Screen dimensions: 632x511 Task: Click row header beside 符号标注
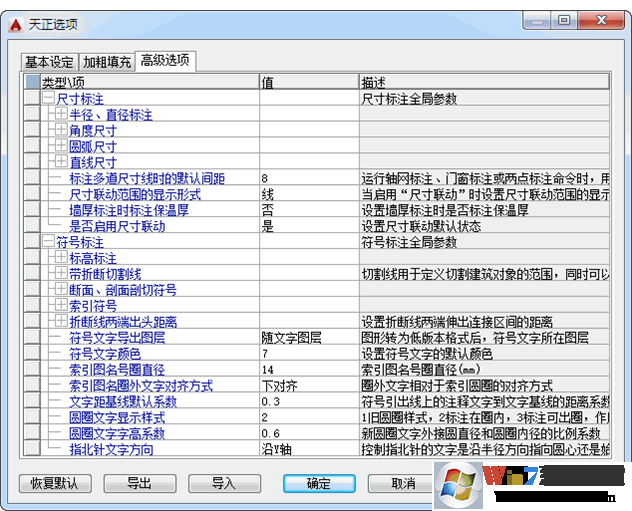click(x=32, y=241)
